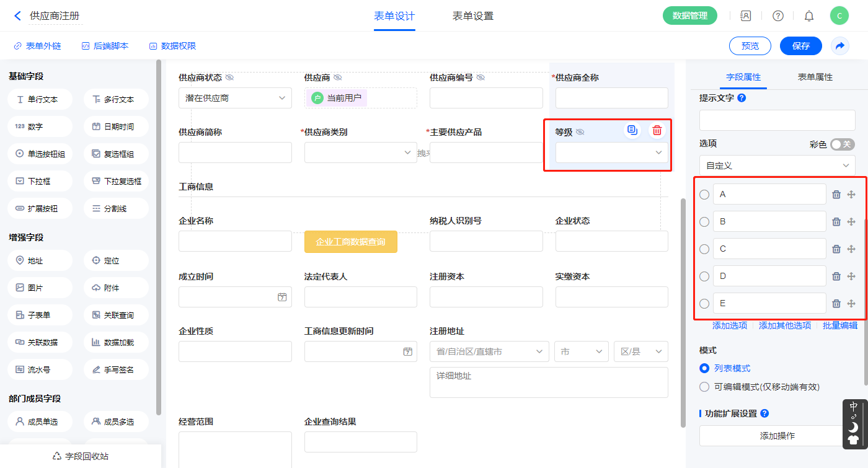Viewport: 868px width, 468px height.
Task: Switch to the 表单设置 tab
Action: coord(473,16)
